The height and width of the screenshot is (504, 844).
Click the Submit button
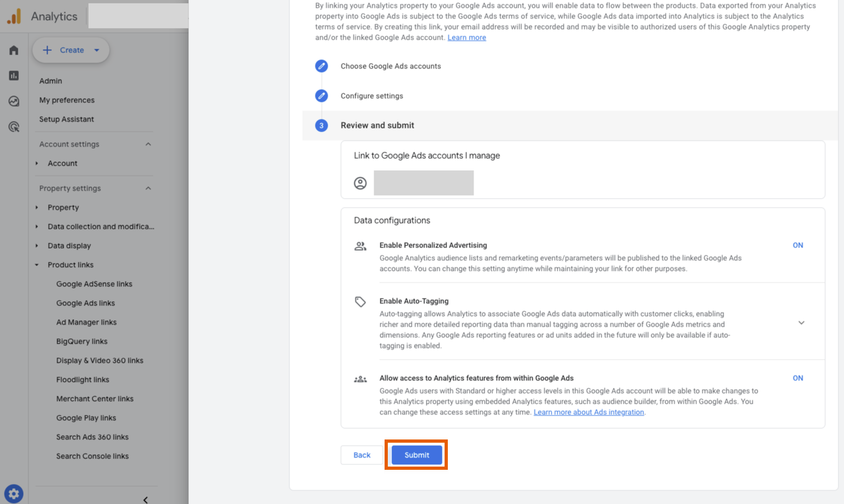click(417, 455)
